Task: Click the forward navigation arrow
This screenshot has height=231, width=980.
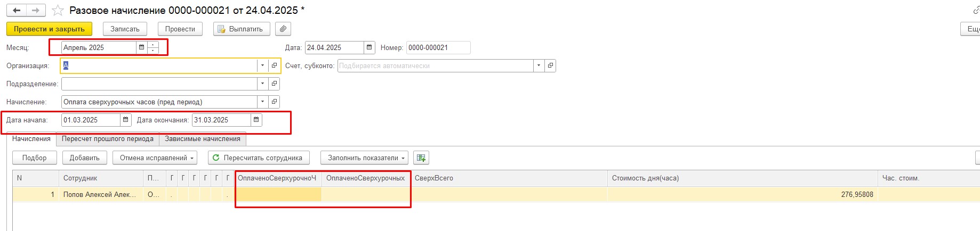Action: [x=36, y=11]
